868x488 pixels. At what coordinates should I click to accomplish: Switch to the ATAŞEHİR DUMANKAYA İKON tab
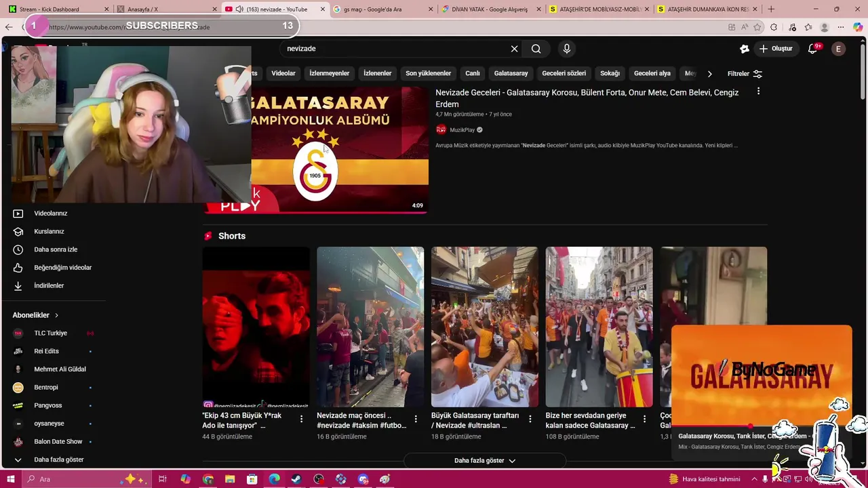tap(707, 9)
